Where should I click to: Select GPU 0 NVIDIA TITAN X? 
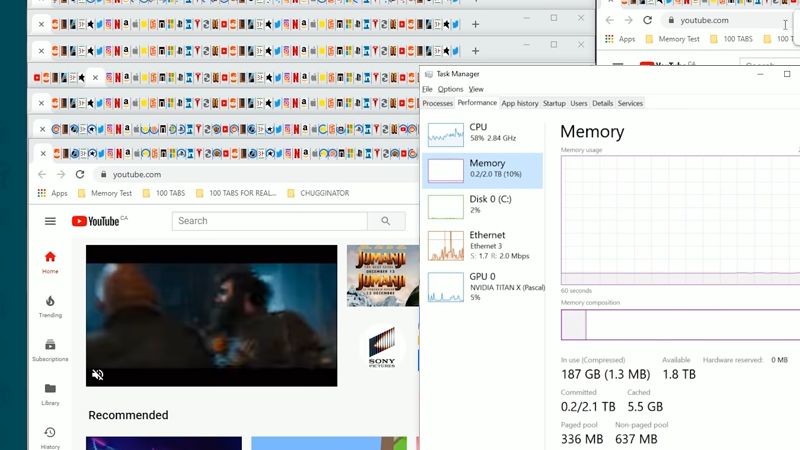click(483, 287)
